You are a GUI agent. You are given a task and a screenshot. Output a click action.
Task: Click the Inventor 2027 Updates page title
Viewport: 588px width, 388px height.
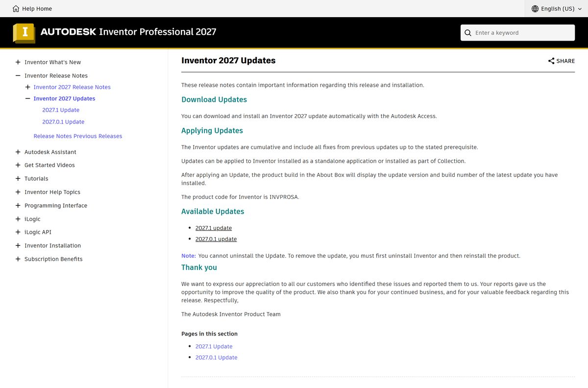228,61
